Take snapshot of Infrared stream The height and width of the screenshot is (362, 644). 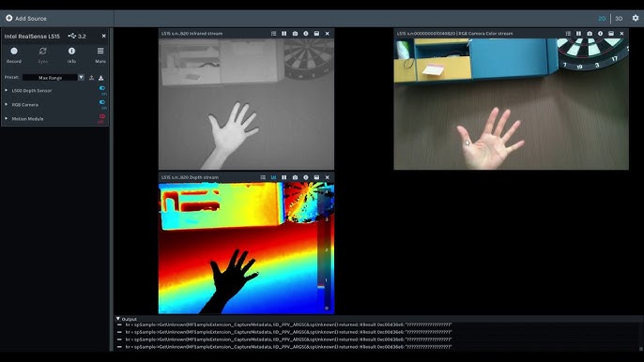point(295,34)
